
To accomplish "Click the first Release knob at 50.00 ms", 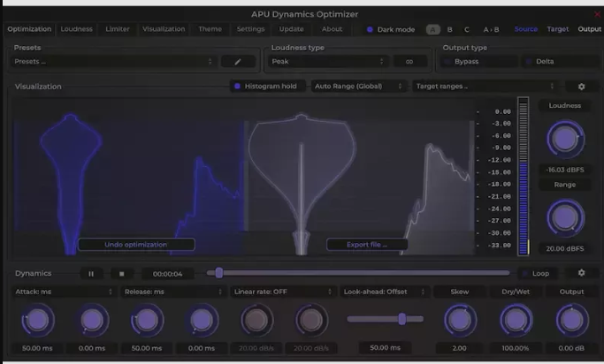I will pos(147,320).
